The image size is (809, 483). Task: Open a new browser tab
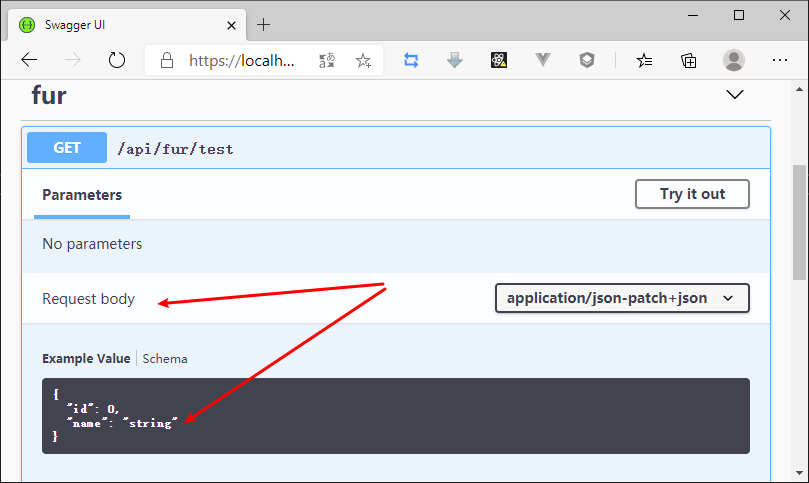[264, 24]
